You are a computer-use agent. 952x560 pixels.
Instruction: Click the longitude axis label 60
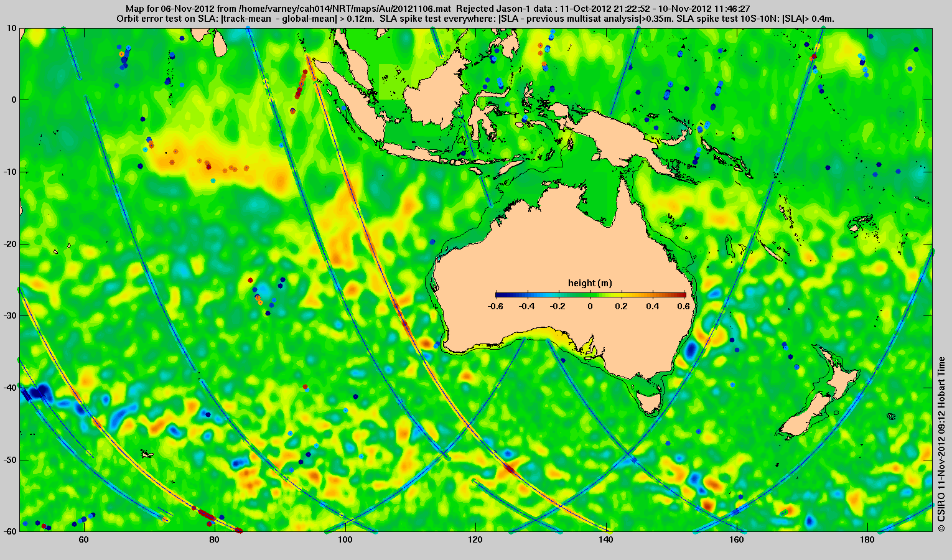(83, 539)
